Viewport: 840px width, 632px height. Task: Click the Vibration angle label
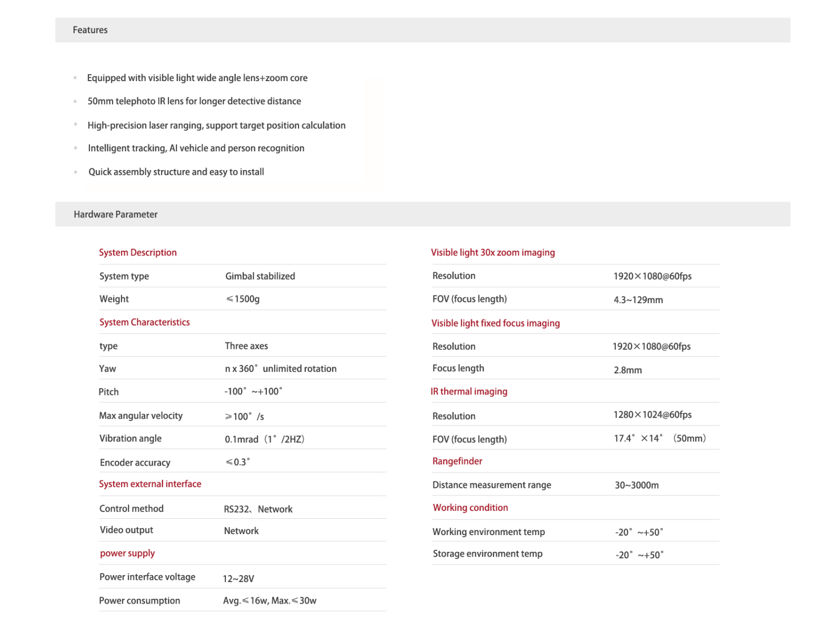pos(131,439)
